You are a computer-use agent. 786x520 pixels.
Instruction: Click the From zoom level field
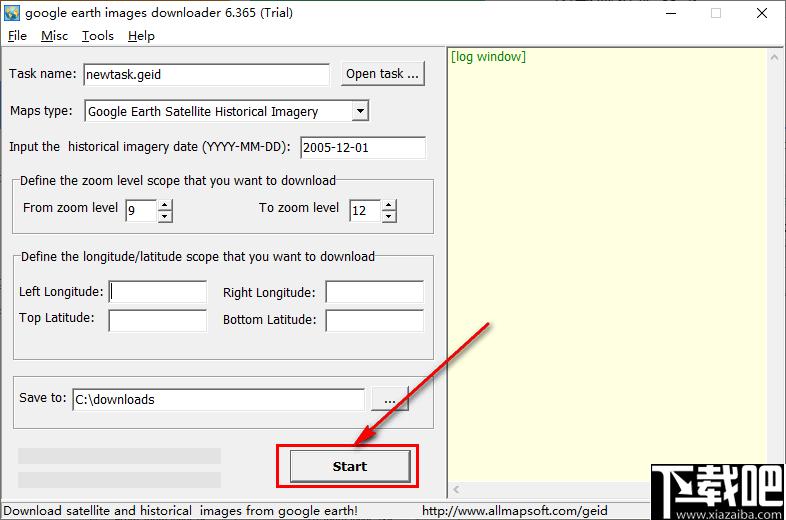[x=141, y=210]
